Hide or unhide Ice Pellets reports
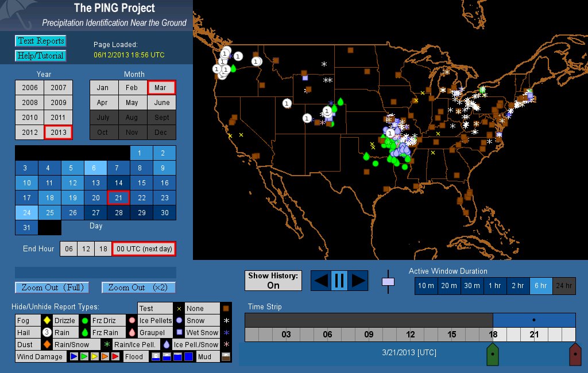 click(155, 321)
